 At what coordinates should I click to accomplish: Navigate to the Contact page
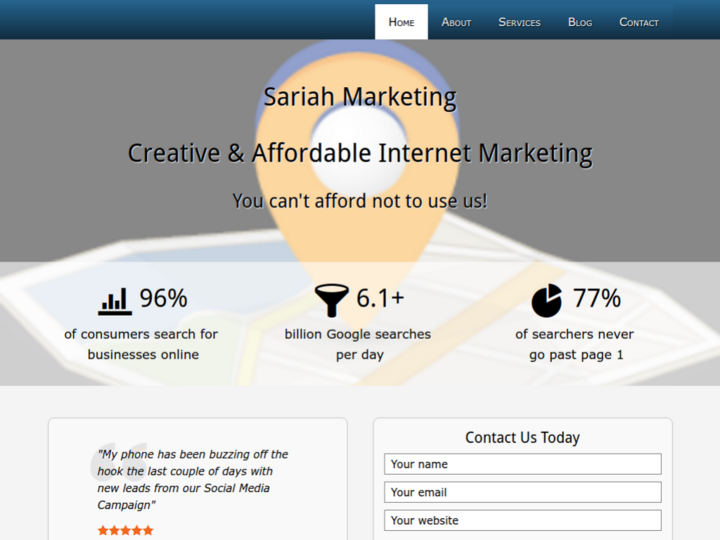tap(639, 22)
